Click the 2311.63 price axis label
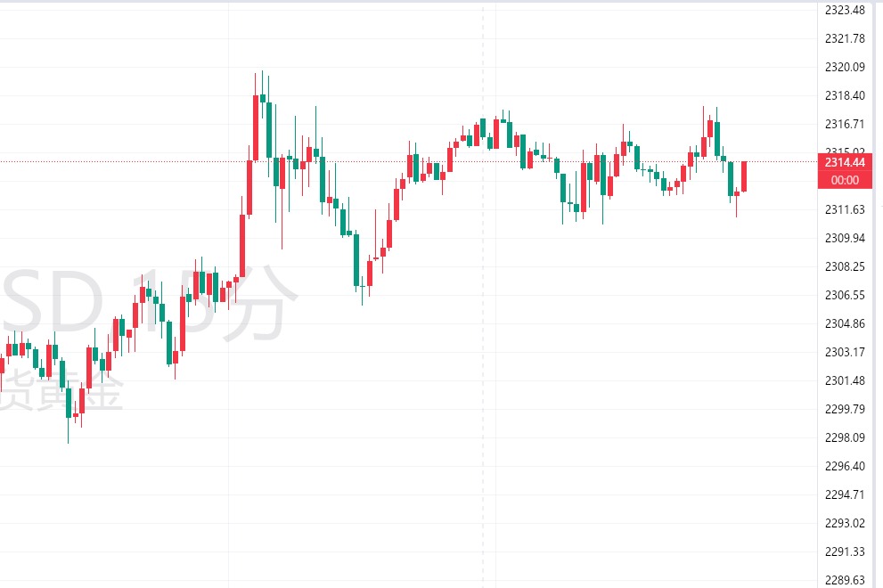This screenshot has height=588, width=883. (845, 209)
